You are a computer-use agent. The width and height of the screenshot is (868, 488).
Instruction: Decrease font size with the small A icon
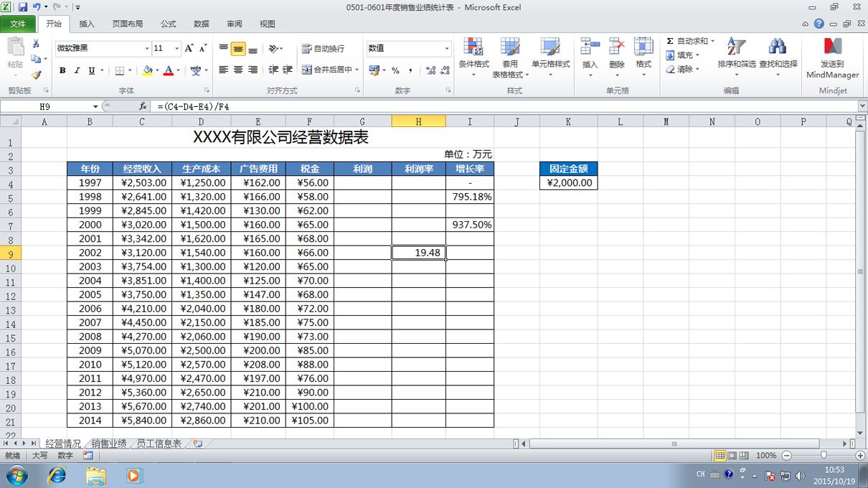tap(203, 48)
